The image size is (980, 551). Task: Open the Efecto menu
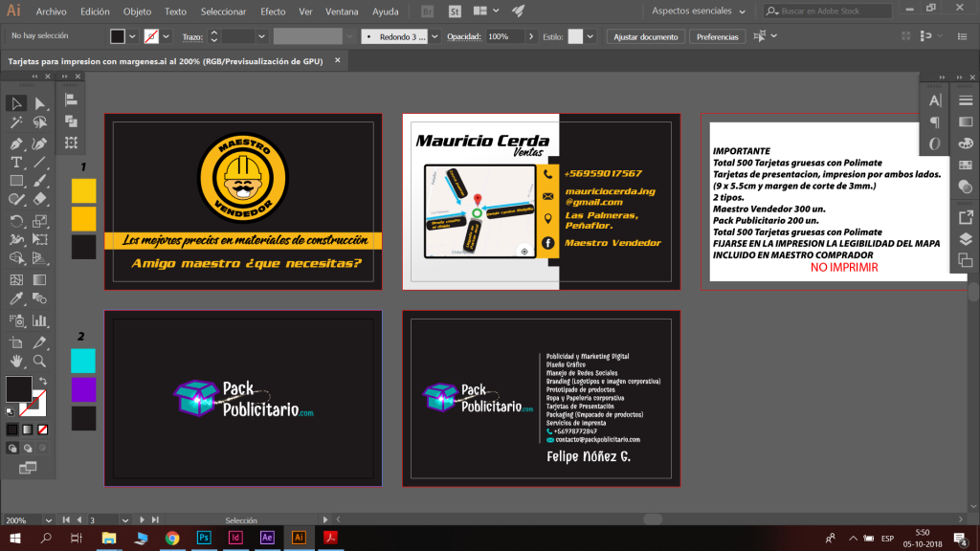(x=273, y=11)
